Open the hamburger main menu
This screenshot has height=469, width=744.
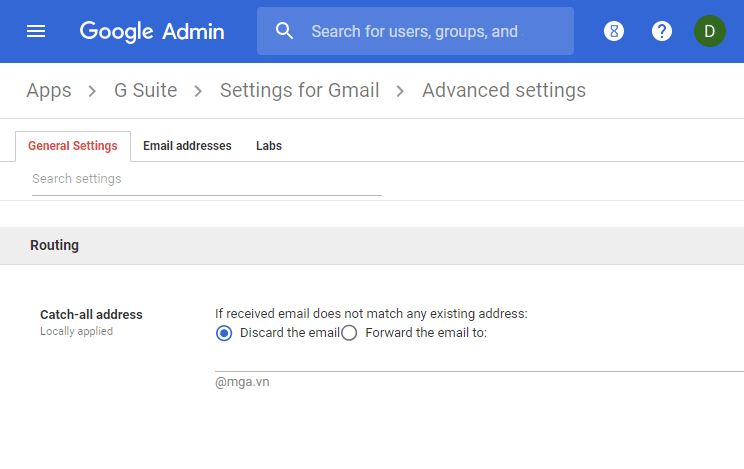[x=36, y=31]
